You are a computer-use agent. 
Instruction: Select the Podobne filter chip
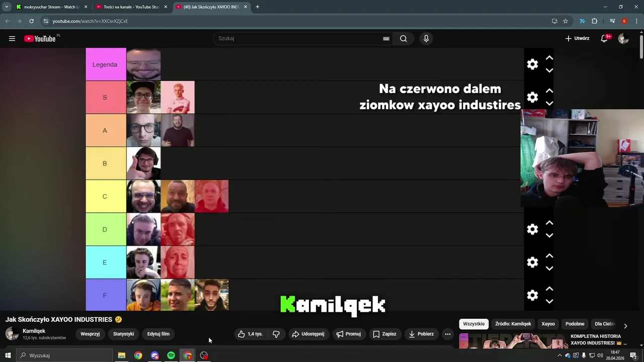575,324
